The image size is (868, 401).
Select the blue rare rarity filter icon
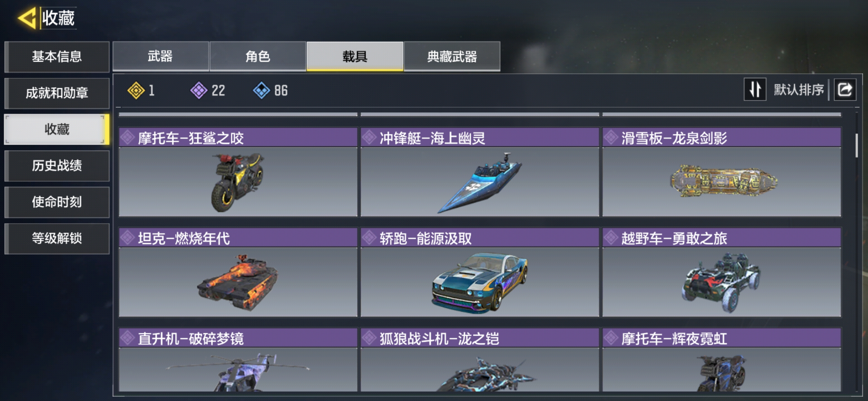[x=261, y=90]
